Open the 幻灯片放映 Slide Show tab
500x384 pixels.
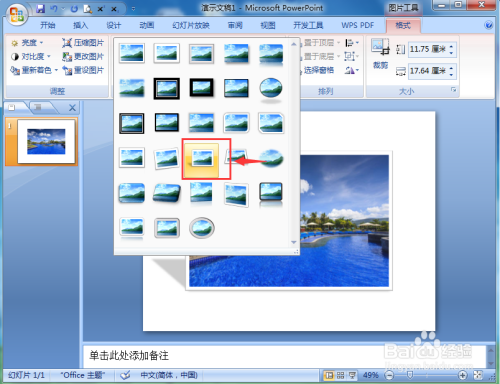[x=191, y=25]
